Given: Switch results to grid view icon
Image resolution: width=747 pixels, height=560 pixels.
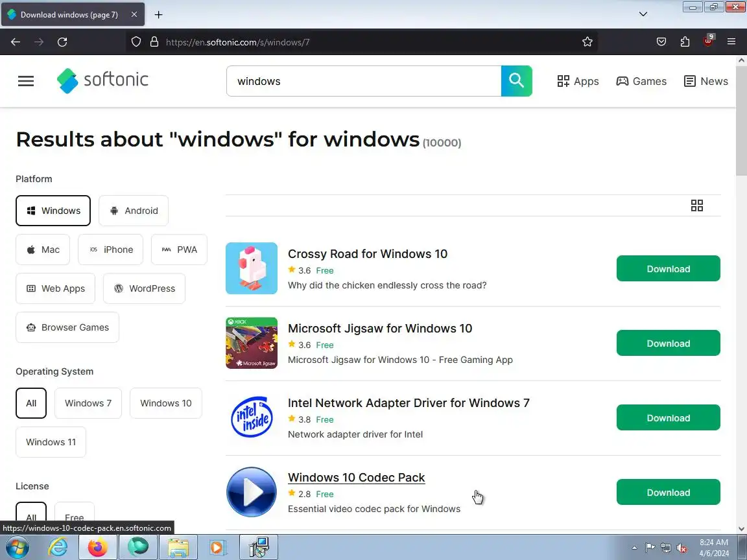Looking at the screenshot, I should coord(696,205).
